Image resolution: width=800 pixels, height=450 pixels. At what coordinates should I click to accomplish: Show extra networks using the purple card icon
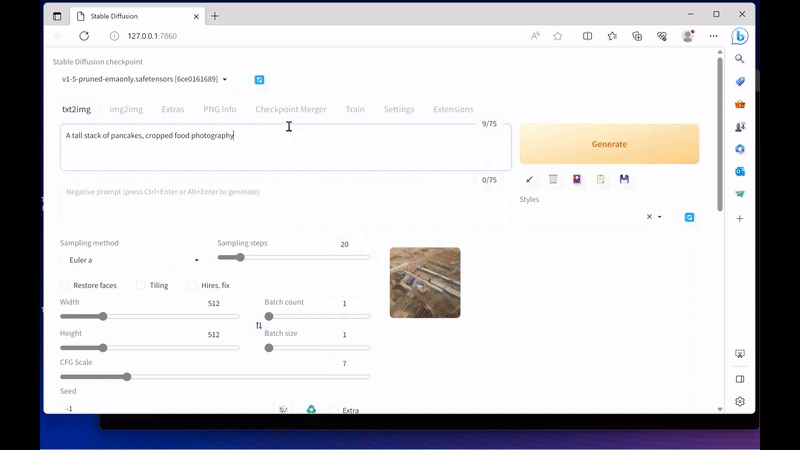tap(577, 179)
